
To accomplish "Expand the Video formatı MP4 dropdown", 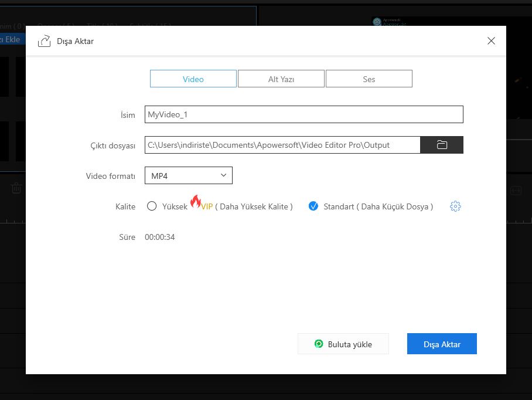I will pos(189,175).
